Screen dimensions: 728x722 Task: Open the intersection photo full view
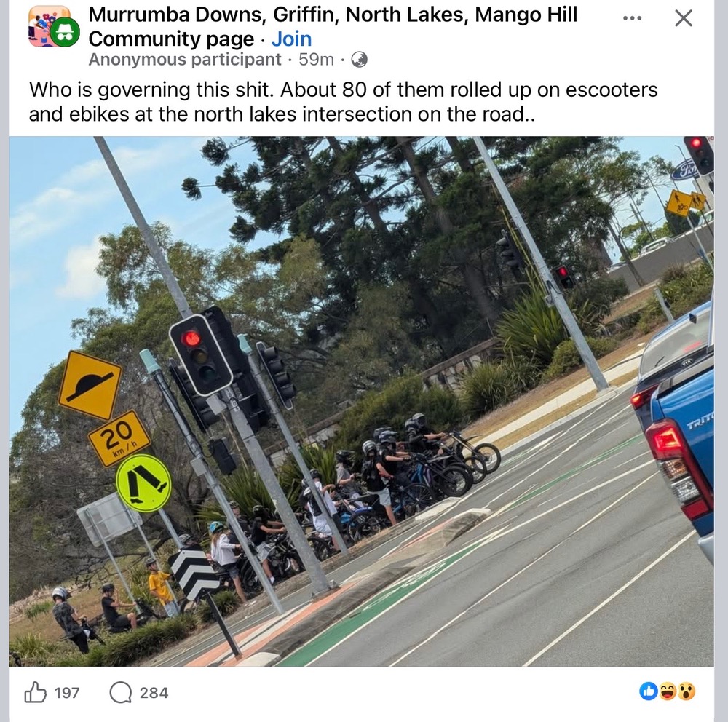362,401
